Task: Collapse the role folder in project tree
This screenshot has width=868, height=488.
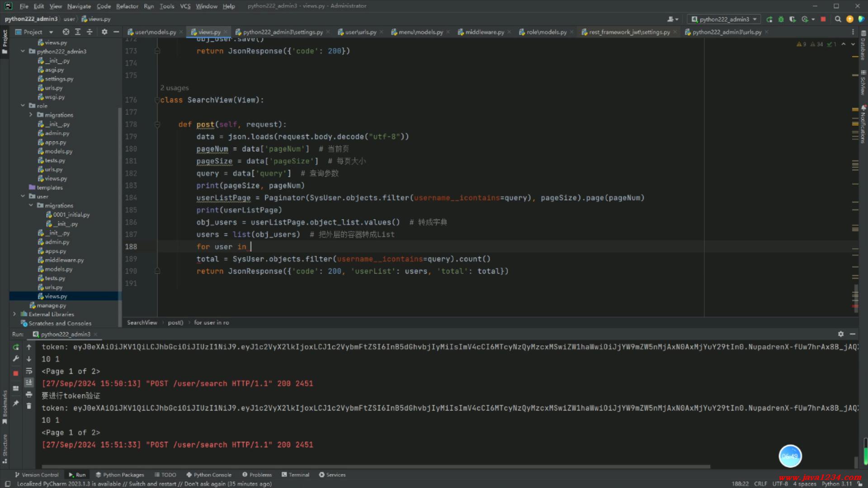Action: click(x=23, y=106)
